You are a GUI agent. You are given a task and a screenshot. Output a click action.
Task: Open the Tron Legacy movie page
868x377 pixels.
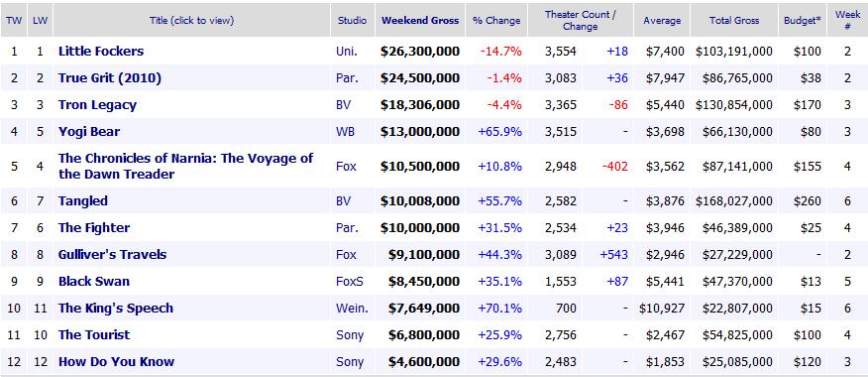pyautogui.click(x=97, y=105)
